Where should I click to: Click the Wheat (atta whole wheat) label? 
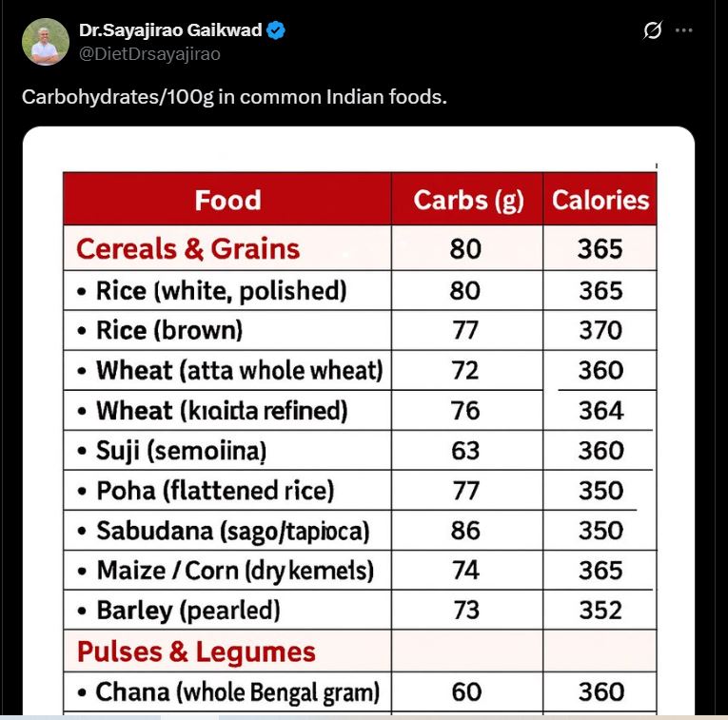[x=239, y=370]
